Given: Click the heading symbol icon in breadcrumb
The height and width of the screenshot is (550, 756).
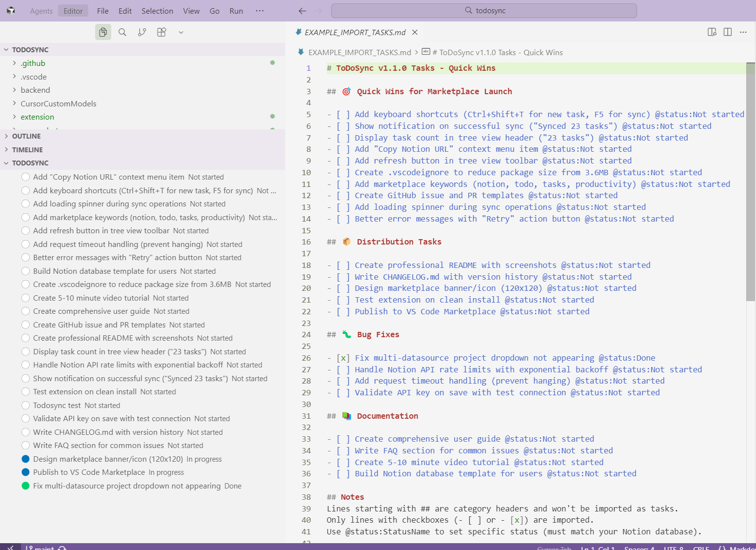Looking at the screenshot, I should click(x=426, y=52).
